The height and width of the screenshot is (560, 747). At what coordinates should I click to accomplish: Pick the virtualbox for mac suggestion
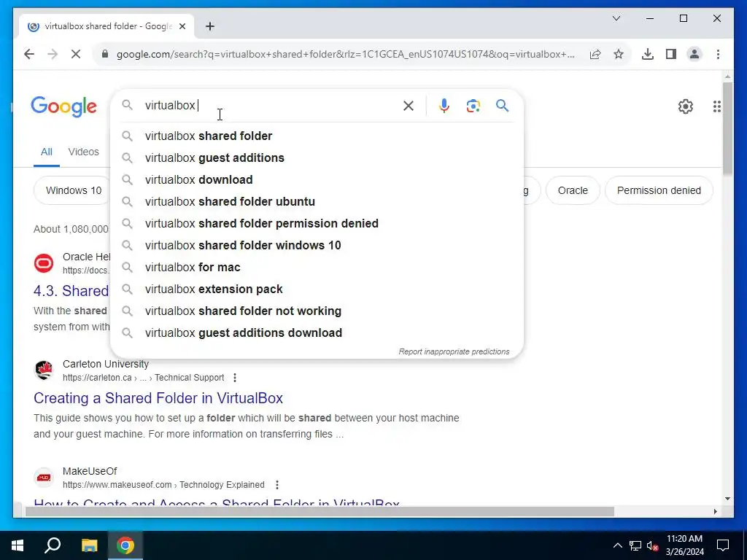tap(317, 267)
